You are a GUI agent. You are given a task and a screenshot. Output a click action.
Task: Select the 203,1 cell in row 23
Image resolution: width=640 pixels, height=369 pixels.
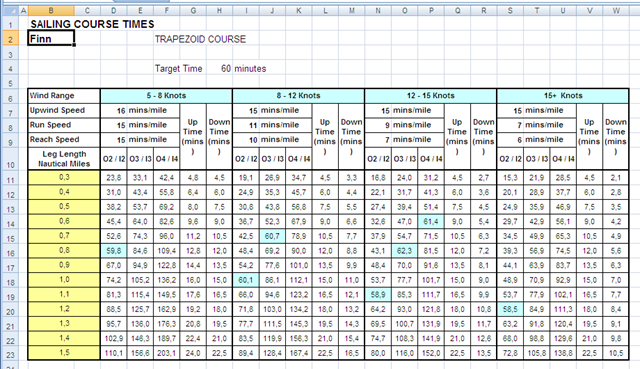(167, 353)
